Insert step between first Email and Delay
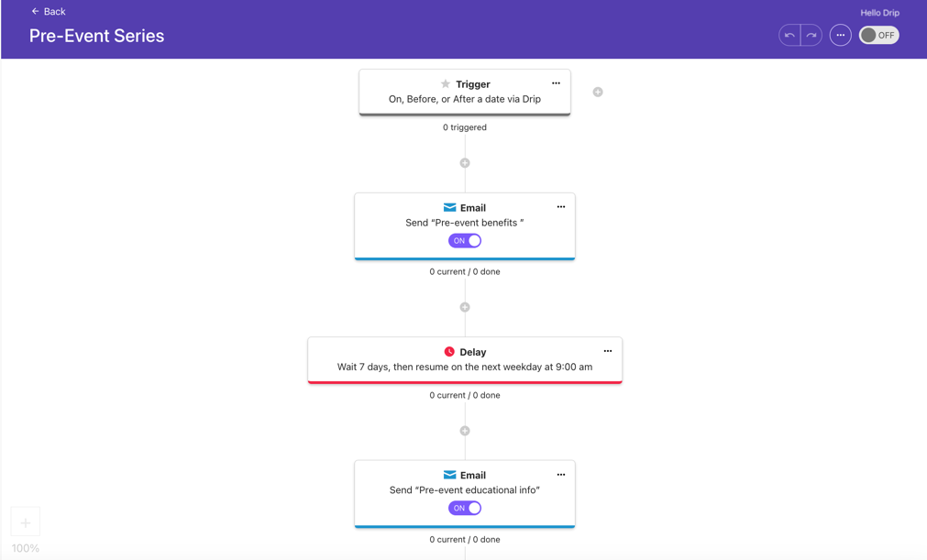The height and width of the screenshot is (560, 927). click(x=465, y=307)
